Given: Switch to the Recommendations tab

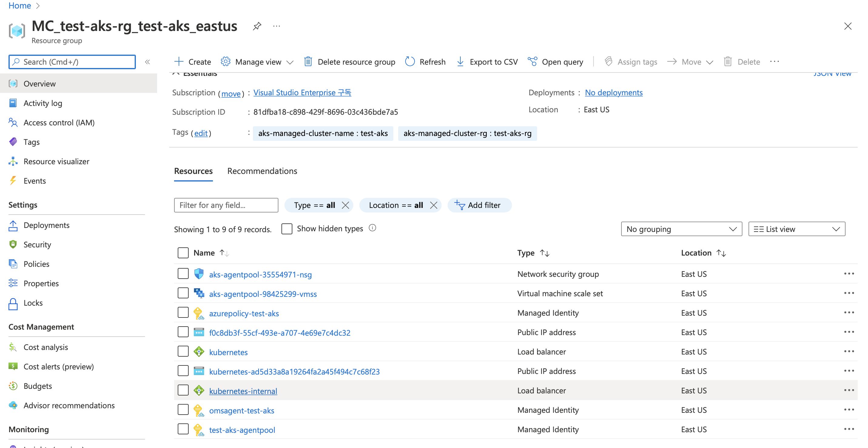Looking at the screenshot, I should coord(262,171).
